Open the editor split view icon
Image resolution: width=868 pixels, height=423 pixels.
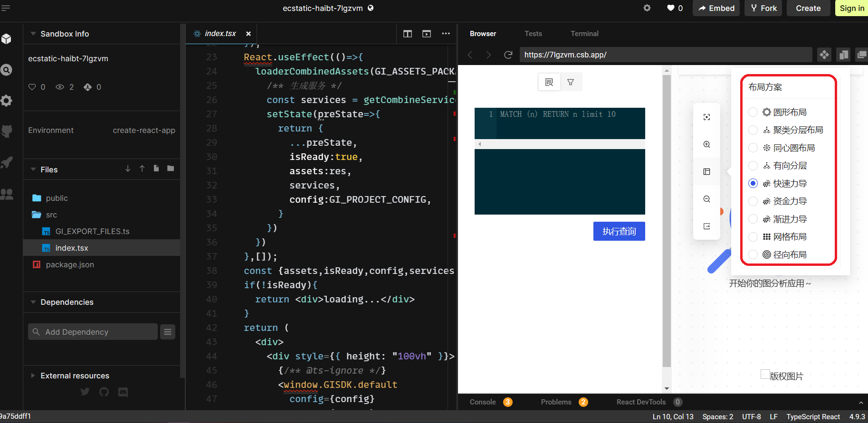[x=407, y=34]
